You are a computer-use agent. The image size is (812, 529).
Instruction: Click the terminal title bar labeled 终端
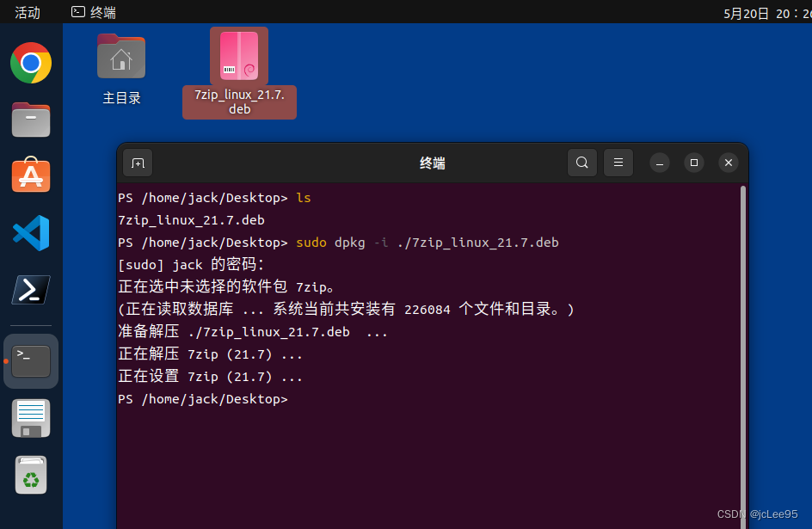tap(433, 163)
